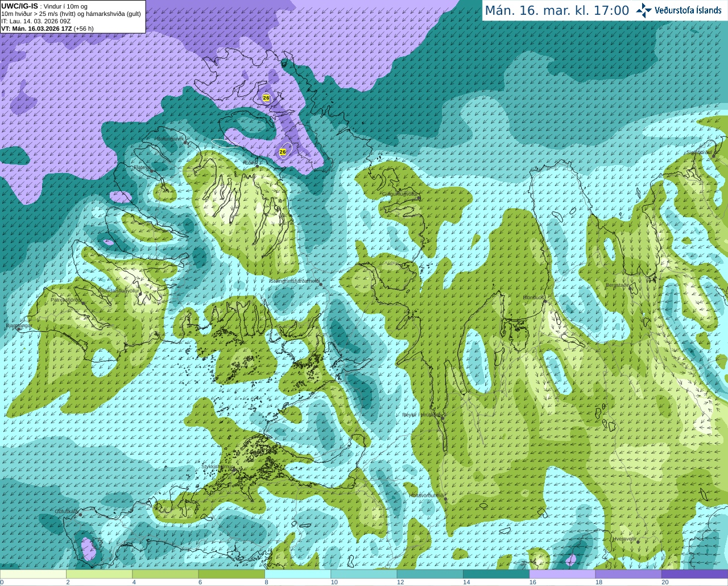The image size is (728, 586).
Task: Select the Blönduós station label
Action: (x=533, y=298)
